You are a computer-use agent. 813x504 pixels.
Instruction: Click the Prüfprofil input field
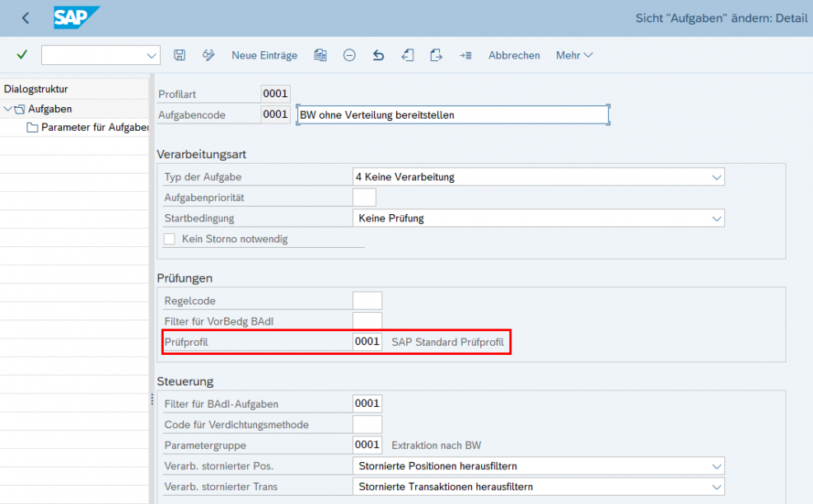tap(367, 342)
